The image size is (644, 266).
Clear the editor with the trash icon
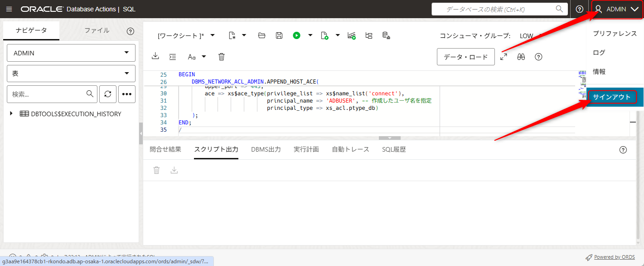pyautogui.click(x=222, y=57)
